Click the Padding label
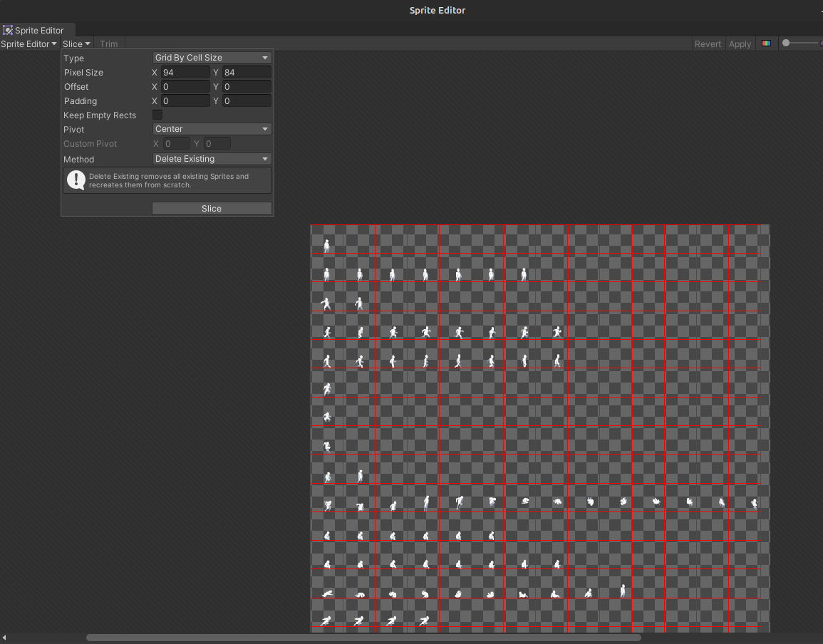 tap(81, 100)
